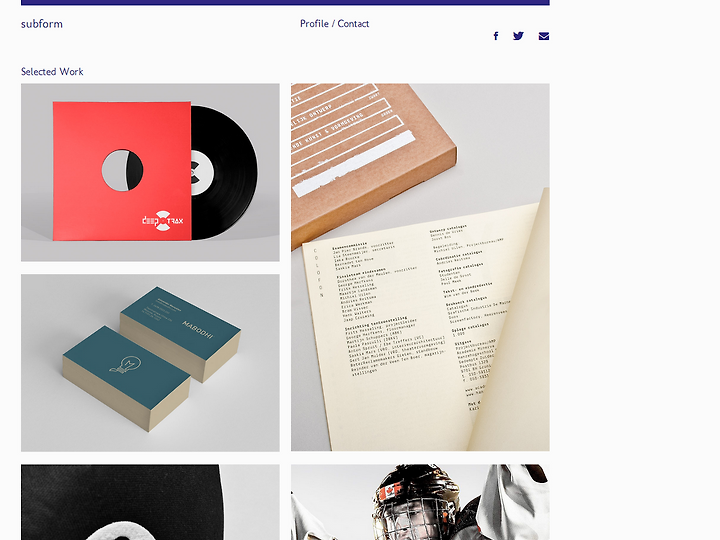Click the dark blue top bar
Viewport: 720px width, 540px height.
(x=285, y=2)
